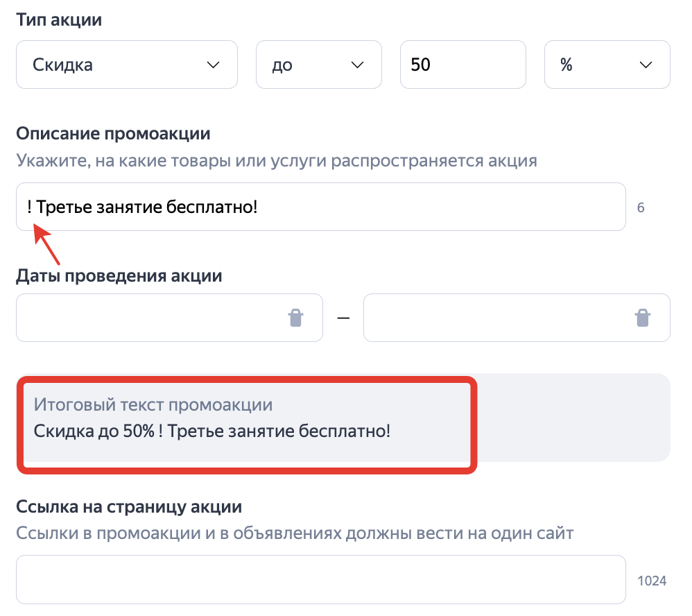Click the 'Ссылка на страницу акции' heading
Image resolution: width=692 pixels, height=616 pixels.
(129, 506)
